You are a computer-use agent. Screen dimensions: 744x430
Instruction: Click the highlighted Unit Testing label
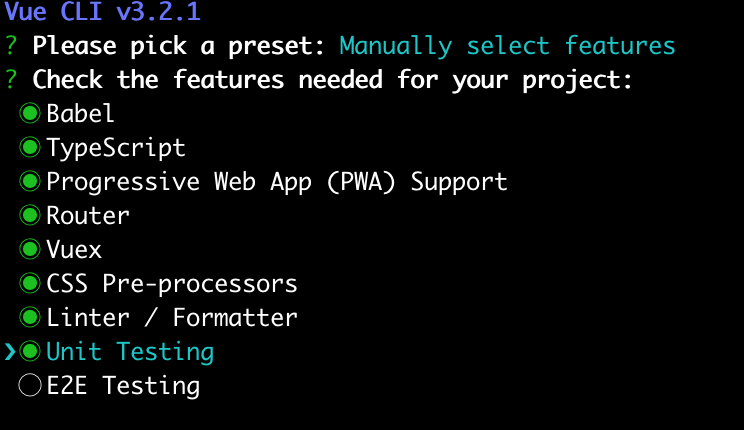pyautogui.click(x=130, y=352)
